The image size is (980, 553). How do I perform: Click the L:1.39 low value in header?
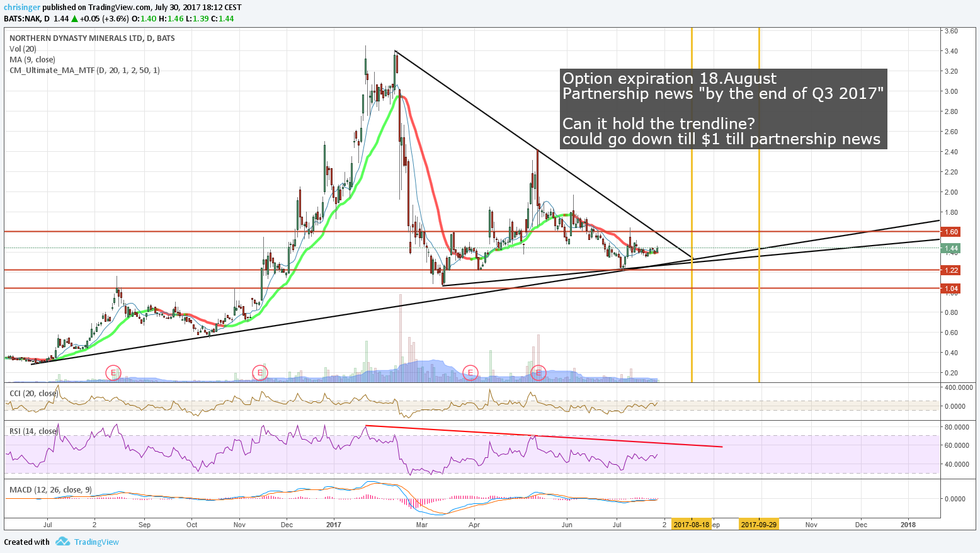[x=197, y=19]
